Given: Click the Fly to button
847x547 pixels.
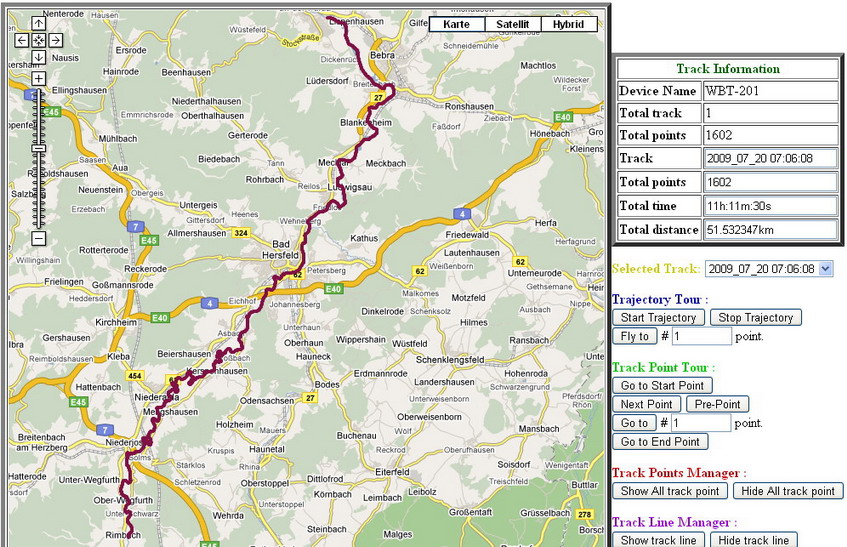Looking at the screenshot, I should [x=633, y=336].
